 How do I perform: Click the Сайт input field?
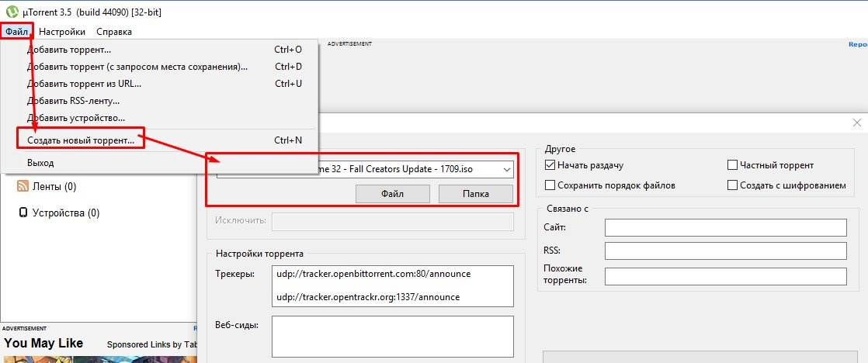[725, 227]
